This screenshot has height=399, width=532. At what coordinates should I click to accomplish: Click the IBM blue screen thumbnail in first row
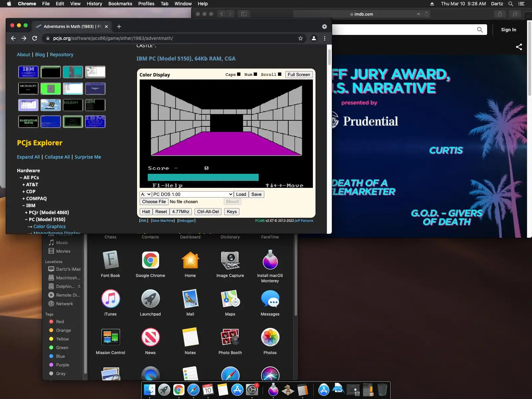pos(28,72)
